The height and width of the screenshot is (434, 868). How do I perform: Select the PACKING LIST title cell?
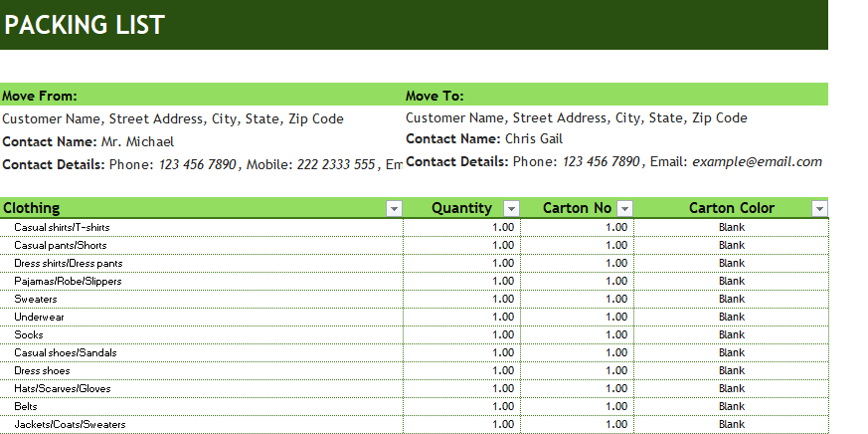(x=414, y=25)
